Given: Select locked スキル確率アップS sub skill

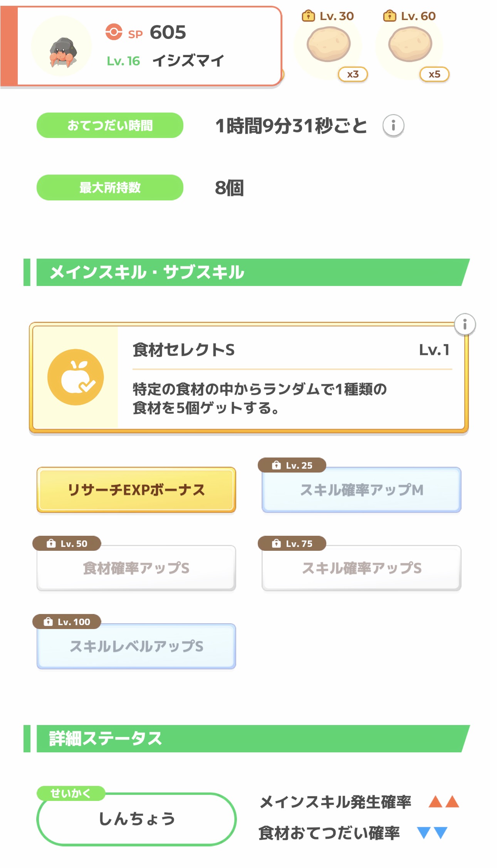Looking at the screenshot, I should [x=361, y=568].
